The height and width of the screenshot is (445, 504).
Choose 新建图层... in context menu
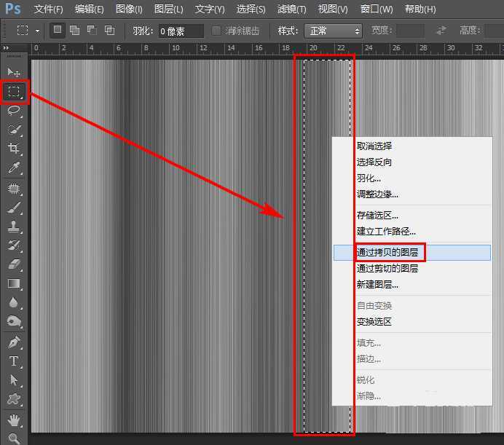tap(412, 284)
